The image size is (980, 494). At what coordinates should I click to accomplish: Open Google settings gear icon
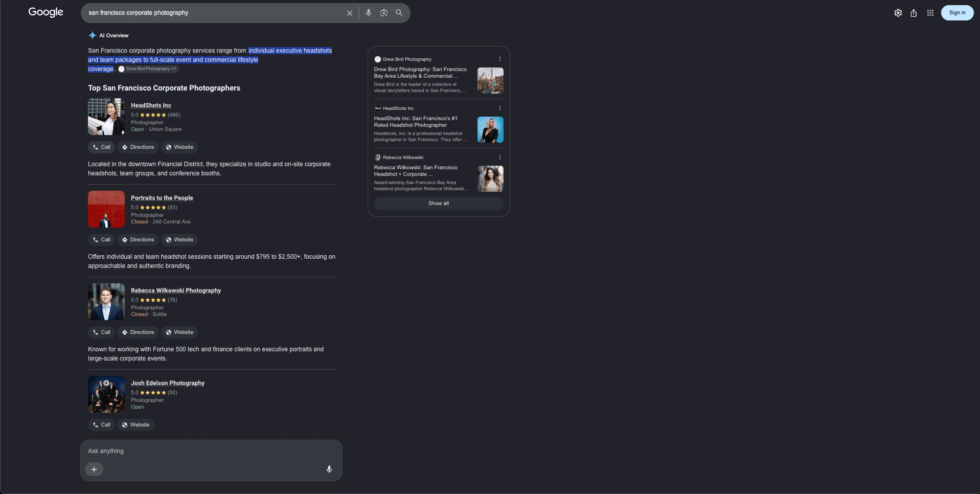(x=898, y=13)
